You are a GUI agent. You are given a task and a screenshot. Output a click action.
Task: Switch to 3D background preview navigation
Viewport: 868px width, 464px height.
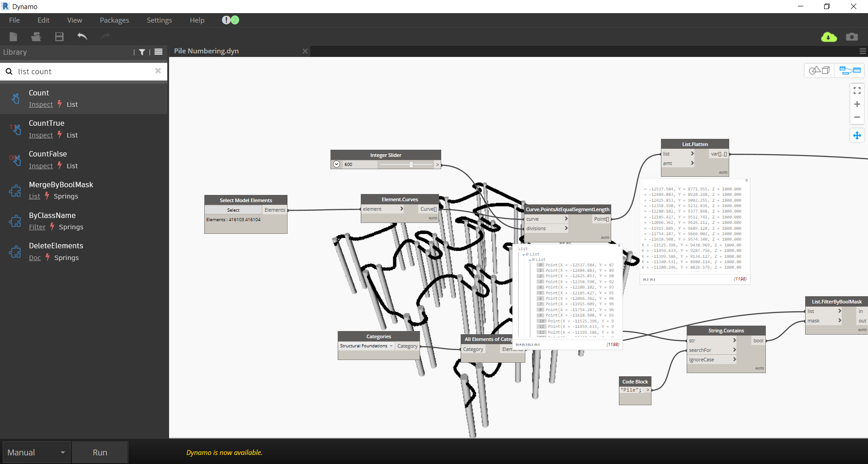tap(819, 70)
